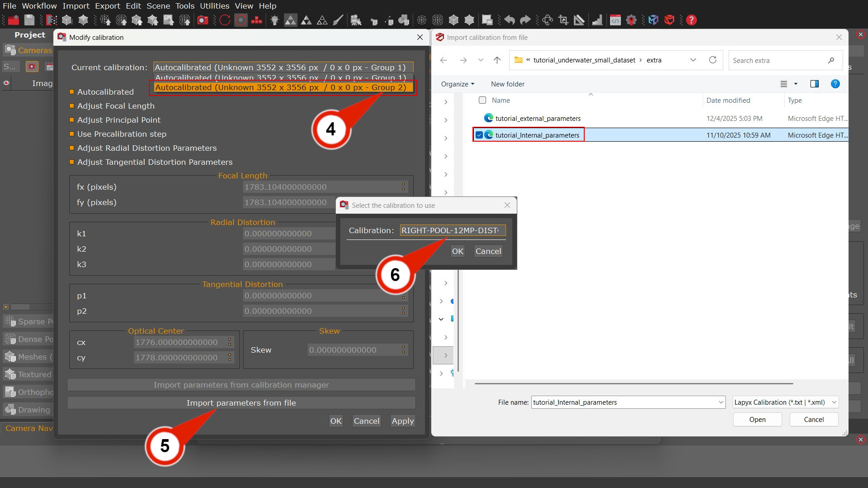
Task: Enable Adjust Radial Distortion Parameters option
Action: [x=72, y=148]
